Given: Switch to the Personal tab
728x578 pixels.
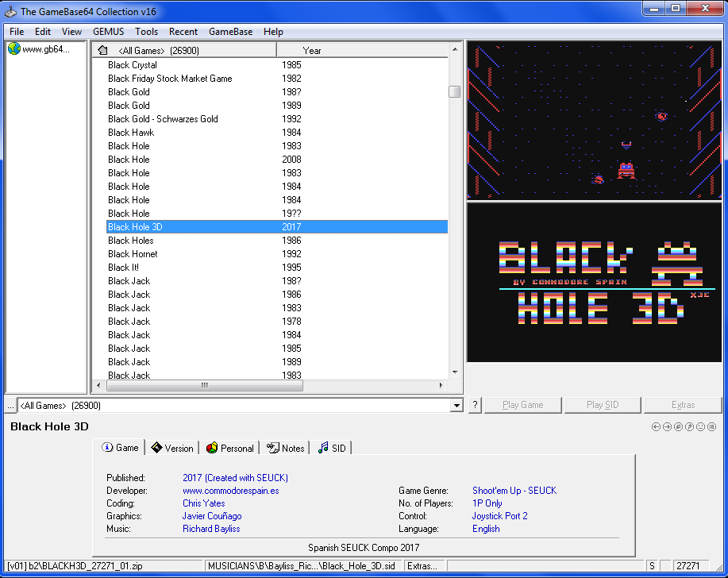Looking at the screenshot, I should 229,448.
